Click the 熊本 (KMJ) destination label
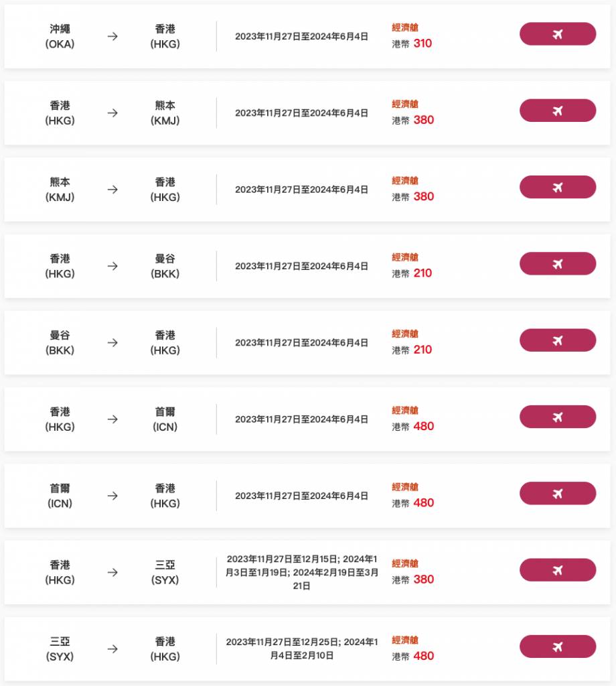This screenshot has height=686, width=616. (165, 113)
